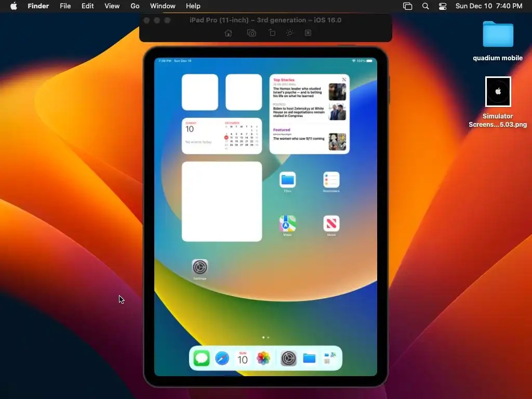This screenshot has width=532, height=399.
Task: Select the Simulator Screenshot png file
Action: (498, 102)
